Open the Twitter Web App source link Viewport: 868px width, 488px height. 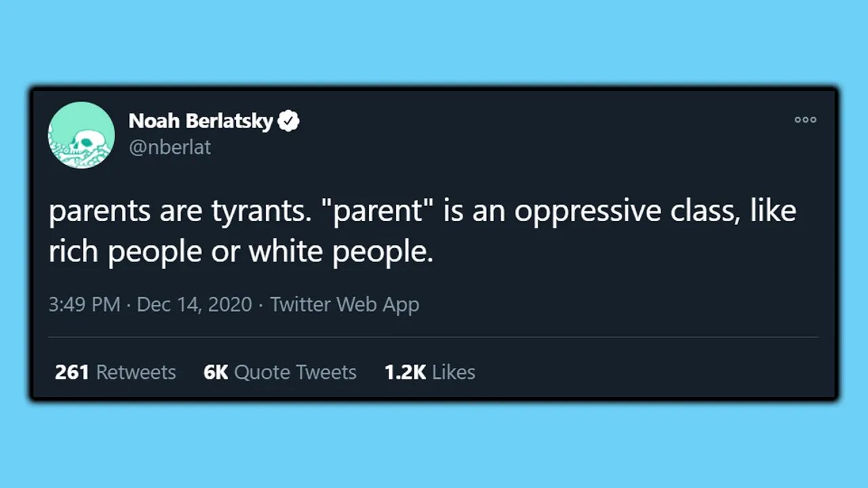point(344,305)
